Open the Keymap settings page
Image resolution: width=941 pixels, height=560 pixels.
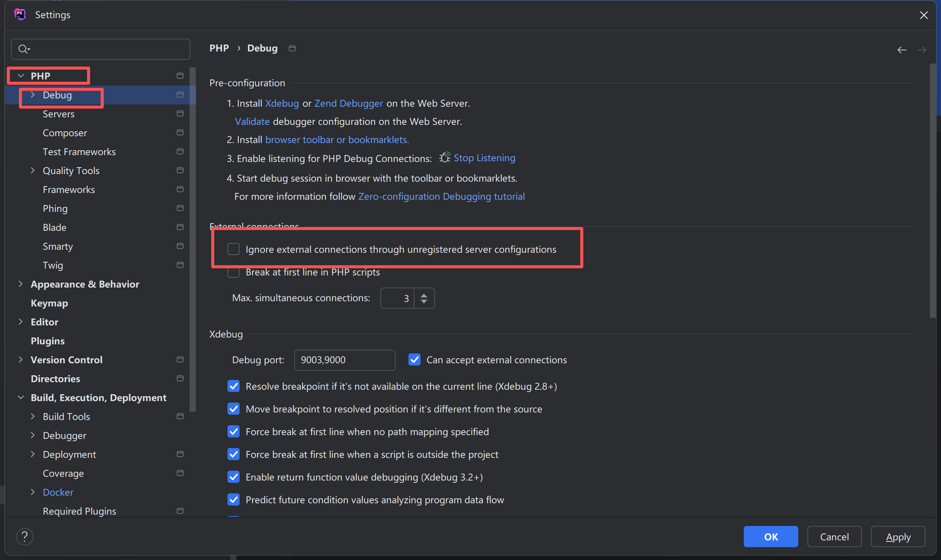tap(49, 303)
